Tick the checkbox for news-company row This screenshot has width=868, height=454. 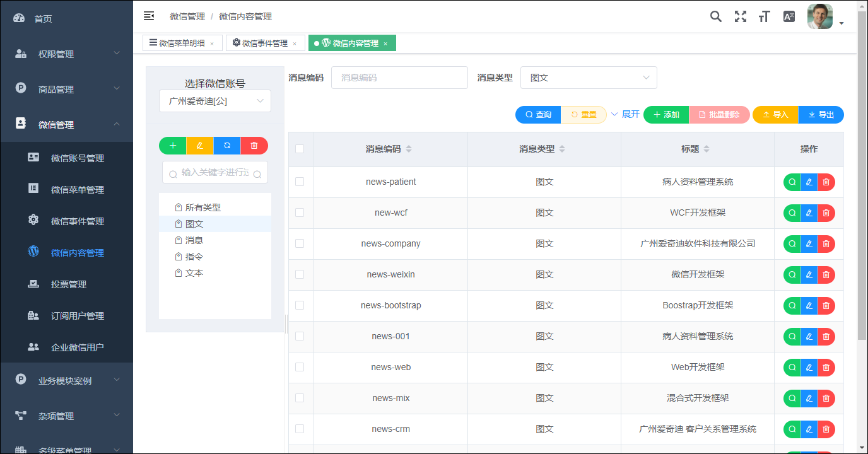pos(300,243)
